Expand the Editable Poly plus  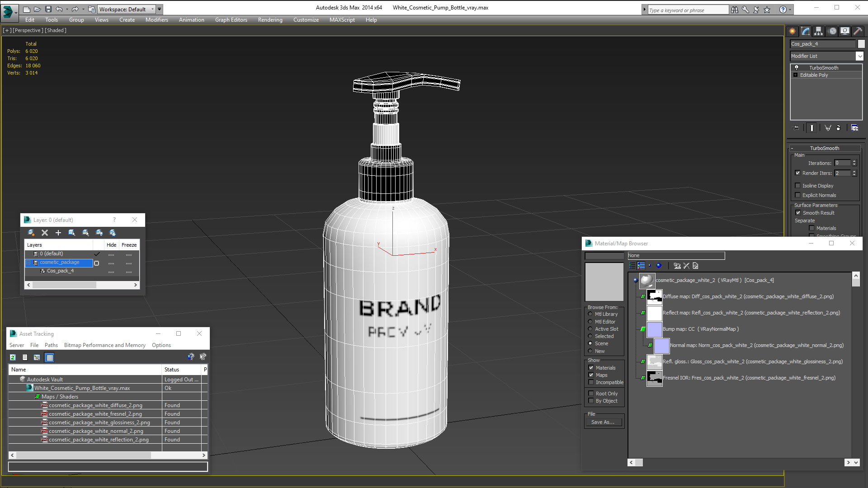(795, 75)
